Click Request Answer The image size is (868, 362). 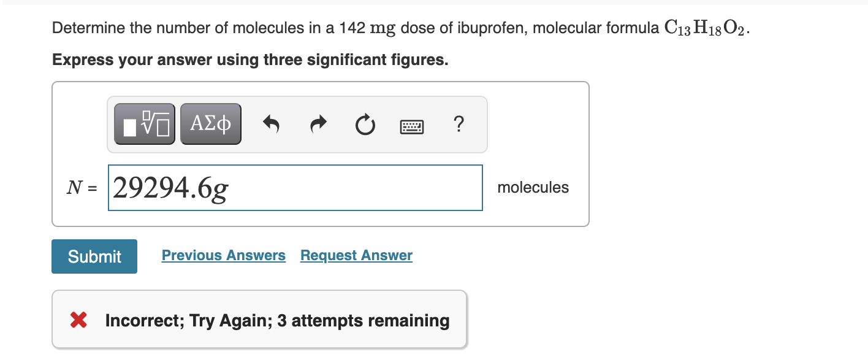tap(356, 255)
